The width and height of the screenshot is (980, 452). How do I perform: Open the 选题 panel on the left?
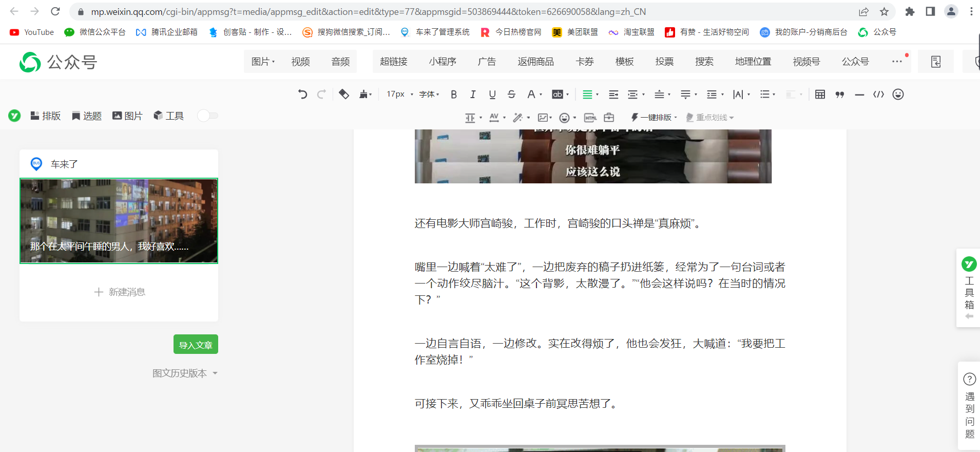pos(87,116)
